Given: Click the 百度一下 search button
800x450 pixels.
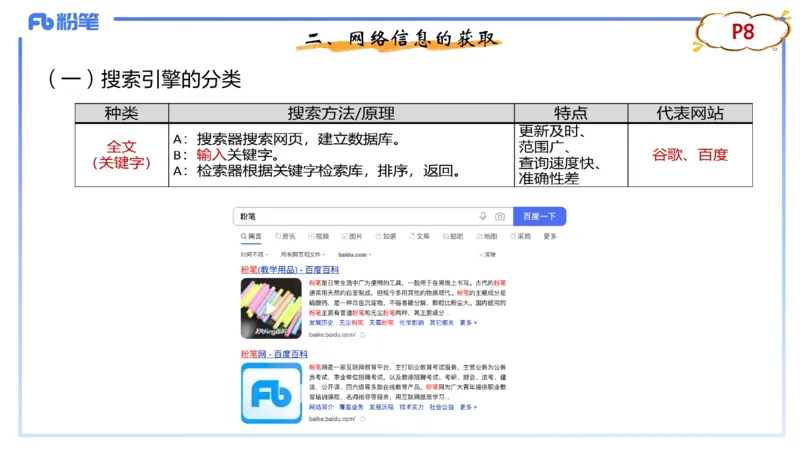Looking at the screenshot, I should [539, 216].
